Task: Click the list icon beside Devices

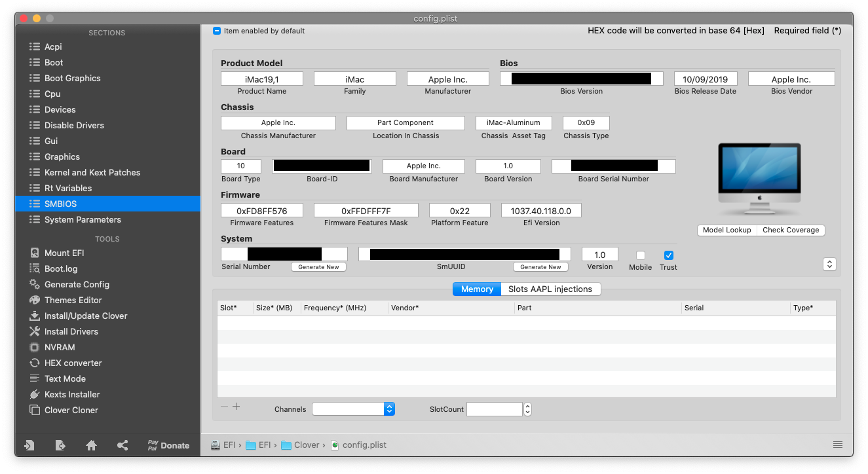Action: (35, 109)
